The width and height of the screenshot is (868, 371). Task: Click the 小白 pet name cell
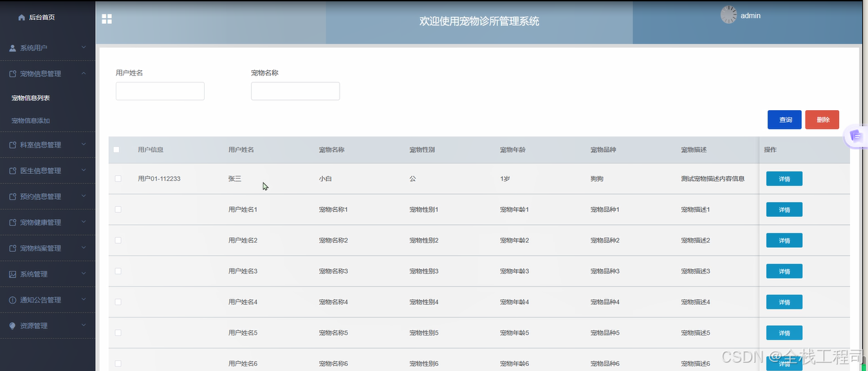coord(326,178)
